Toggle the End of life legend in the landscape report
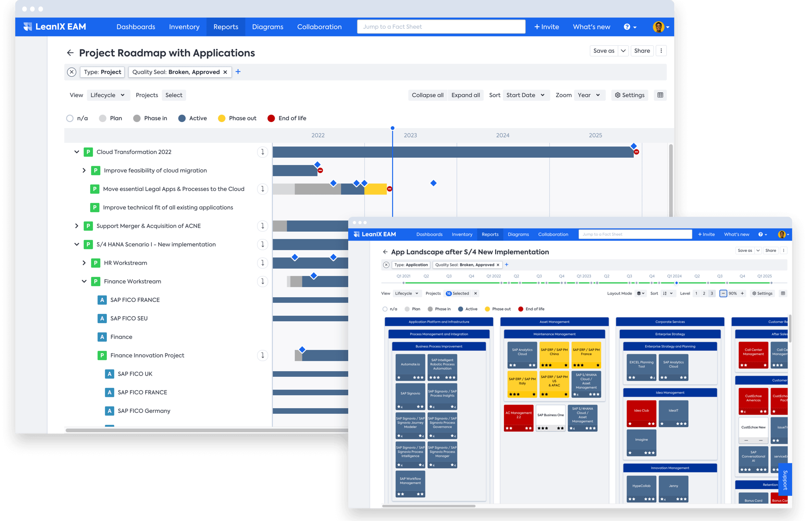Viewport: 812px width, 521px height. point(521,309)
